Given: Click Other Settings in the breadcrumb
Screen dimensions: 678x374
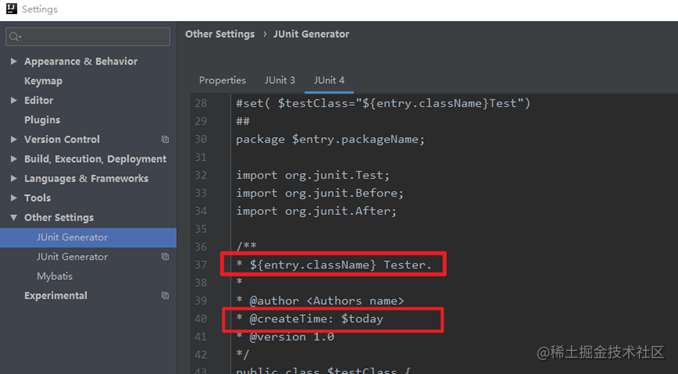Looking at the screenshot, I should coord(220,34).
